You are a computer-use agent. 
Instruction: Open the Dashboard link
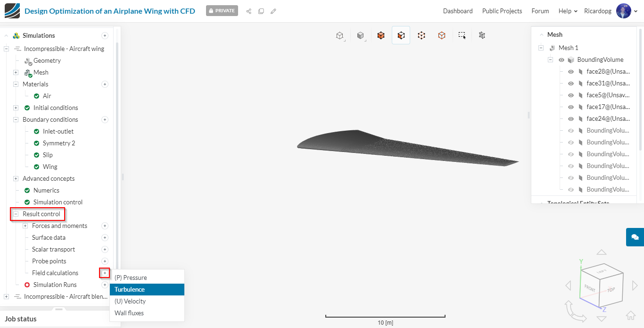[x=458, y=11]
